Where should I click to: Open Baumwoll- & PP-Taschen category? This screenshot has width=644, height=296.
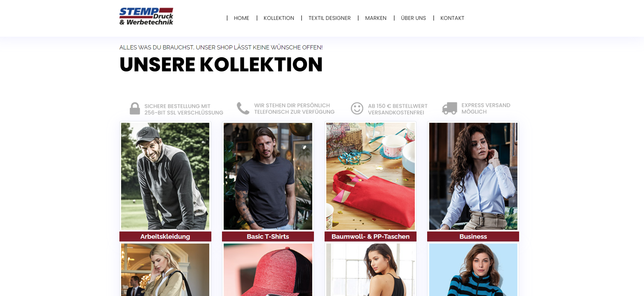371,237
